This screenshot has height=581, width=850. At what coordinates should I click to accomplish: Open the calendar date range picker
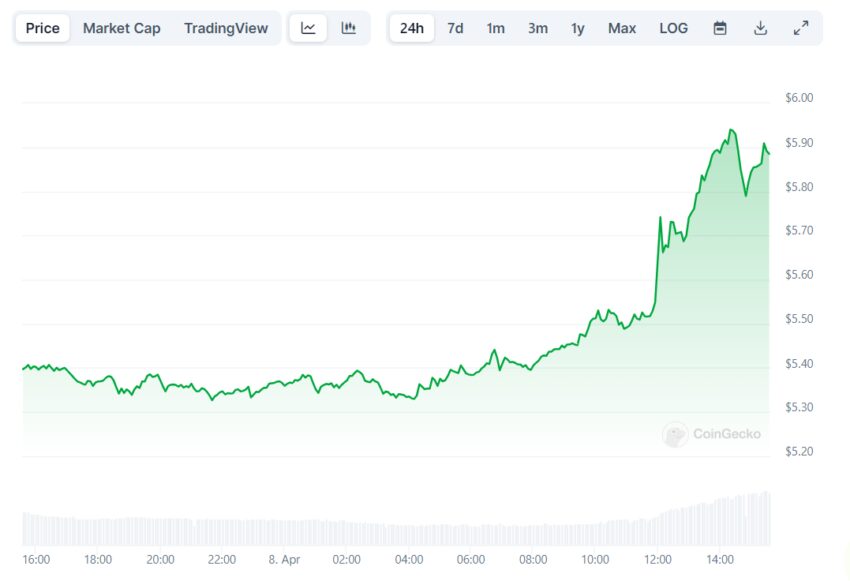(720, 28)
